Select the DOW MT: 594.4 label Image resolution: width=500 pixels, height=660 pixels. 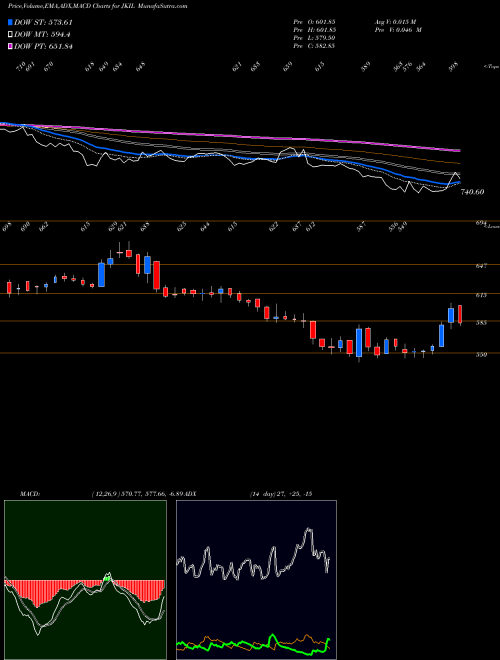[42, 35]
